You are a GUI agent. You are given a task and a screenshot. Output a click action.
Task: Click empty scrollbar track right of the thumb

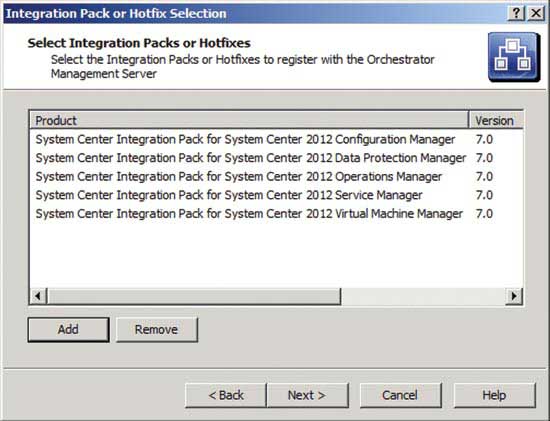tap(423, 296)
